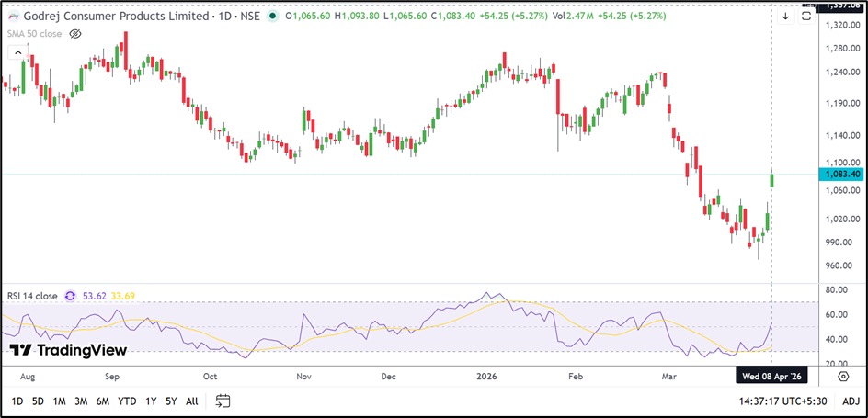
Task: Click the fullscreen frame icon
Action: point(806,17)
